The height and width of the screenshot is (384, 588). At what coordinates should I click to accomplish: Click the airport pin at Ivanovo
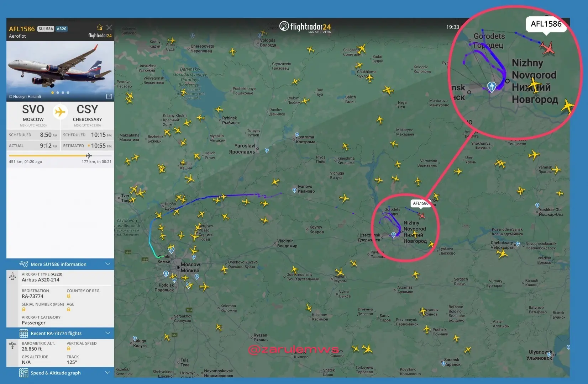coord(294,190)
